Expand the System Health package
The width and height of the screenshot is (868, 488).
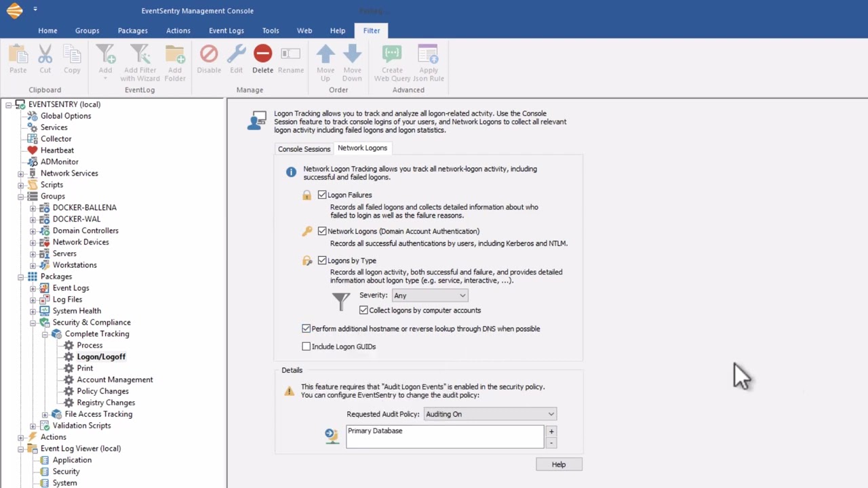click(x=33, y=311)
